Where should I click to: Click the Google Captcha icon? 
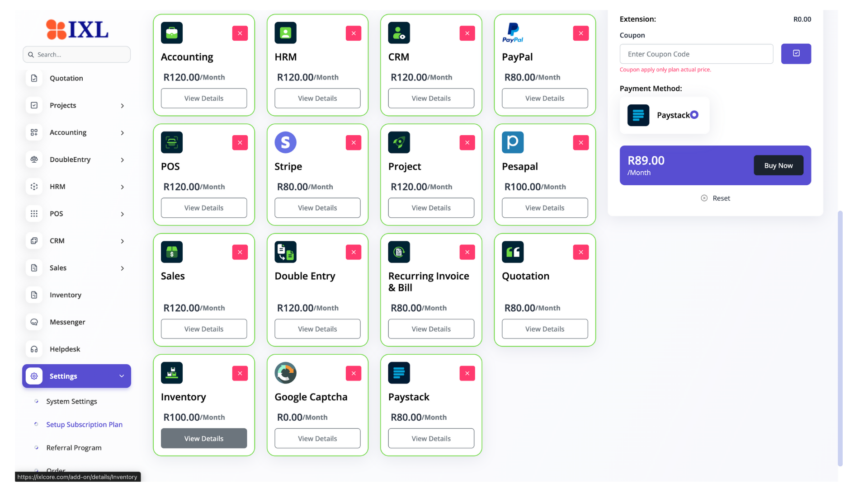(285, 373)
